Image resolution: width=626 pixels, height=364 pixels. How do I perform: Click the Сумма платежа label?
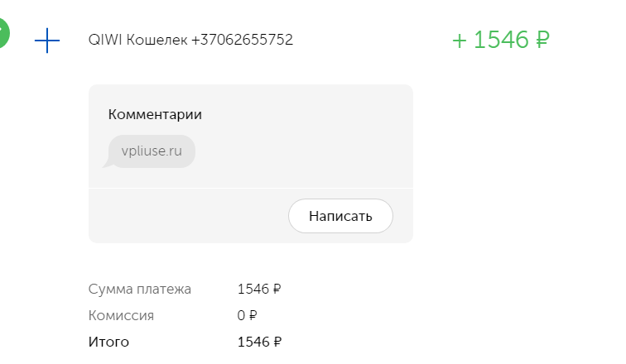coord(140,289)
